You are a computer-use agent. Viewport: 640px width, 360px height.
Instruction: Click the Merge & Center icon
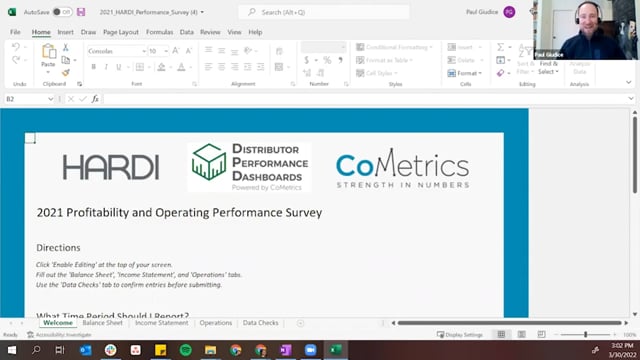279,67
